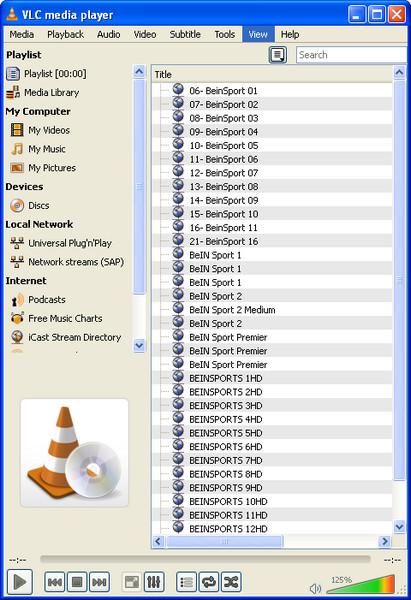Mute audio via speaker icon
The image size is (411, 600).
(x=315, y=588)
